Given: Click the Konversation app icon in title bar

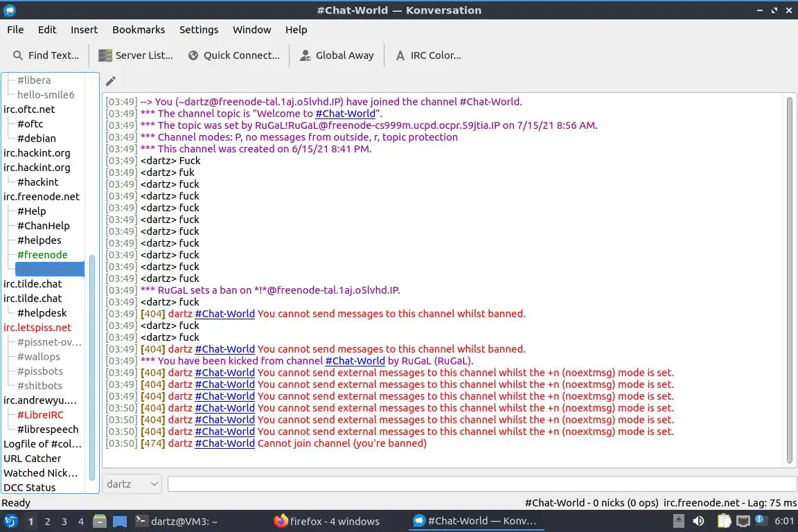Looking at the screenshot, I should pos(10,10).
